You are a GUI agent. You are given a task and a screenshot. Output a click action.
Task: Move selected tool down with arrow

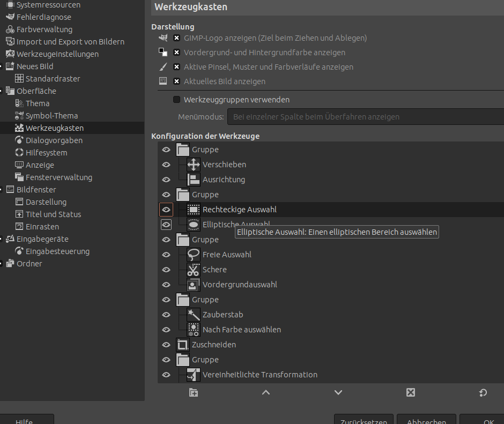click(x=338, y=393)
